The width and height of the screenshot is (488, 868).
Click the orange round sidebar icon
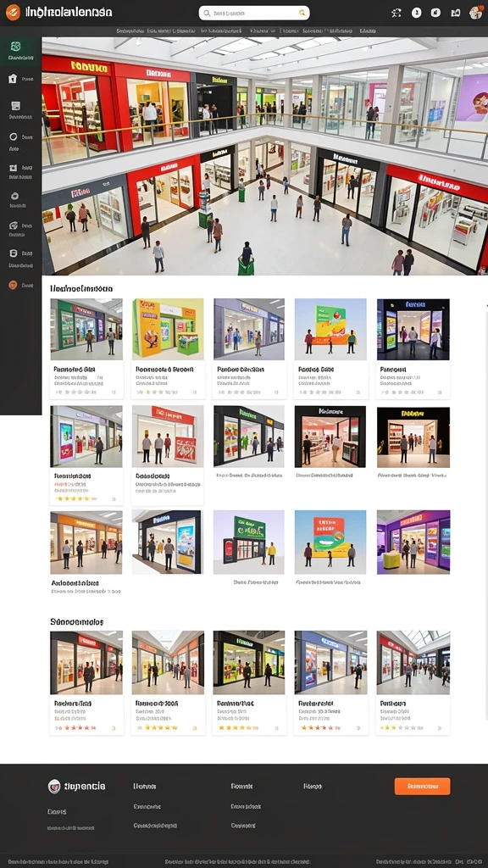[13, 285]
